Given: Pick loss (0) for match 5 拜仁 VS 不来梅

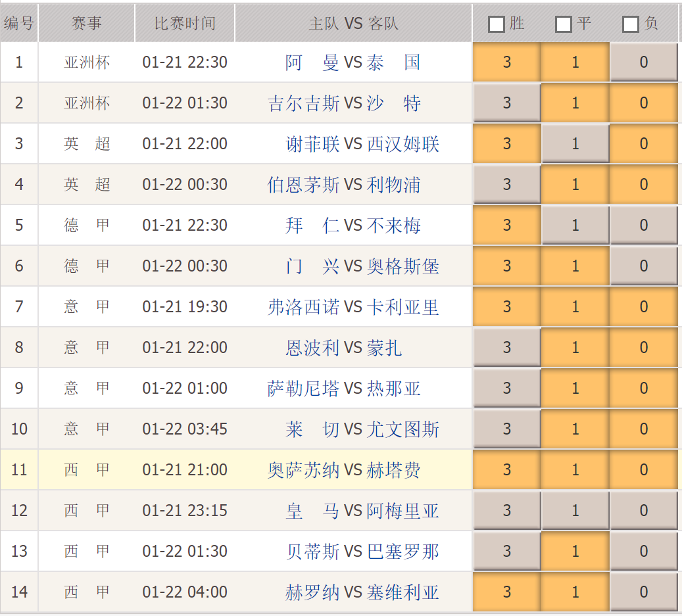Looking at the screenshot, I should (x=644, y=225).
